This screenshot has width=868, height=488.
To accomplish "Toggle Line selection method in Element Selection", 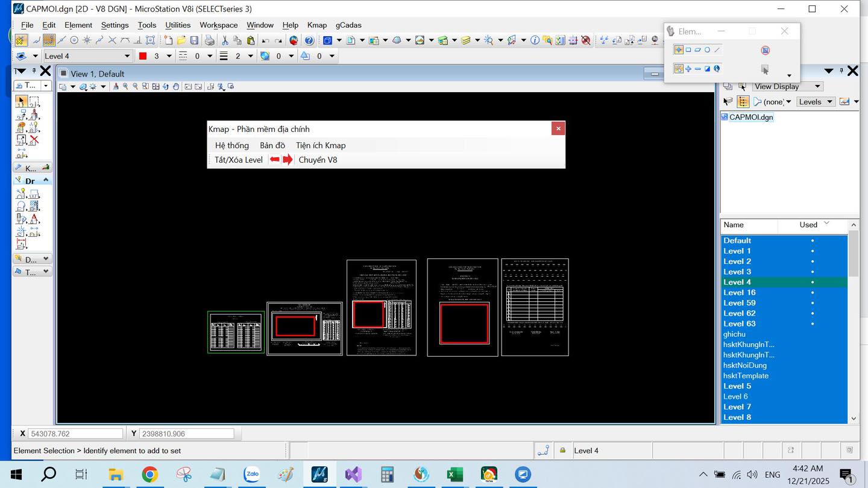I will 717,50.
